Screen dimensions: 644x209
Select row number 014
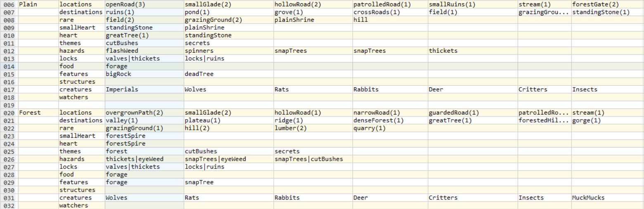coord(9,66)
